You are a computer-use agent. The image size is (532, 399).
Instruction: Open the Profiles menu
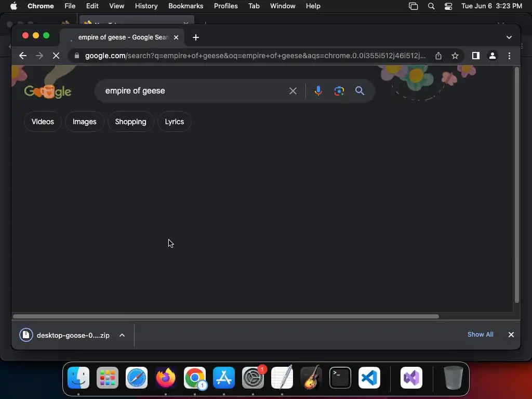(x=225, y=6)
